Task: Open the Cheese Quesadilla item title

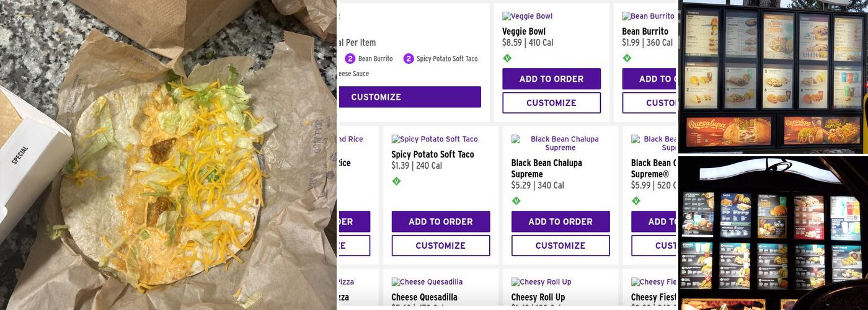Action: click(x=424, y=297)
